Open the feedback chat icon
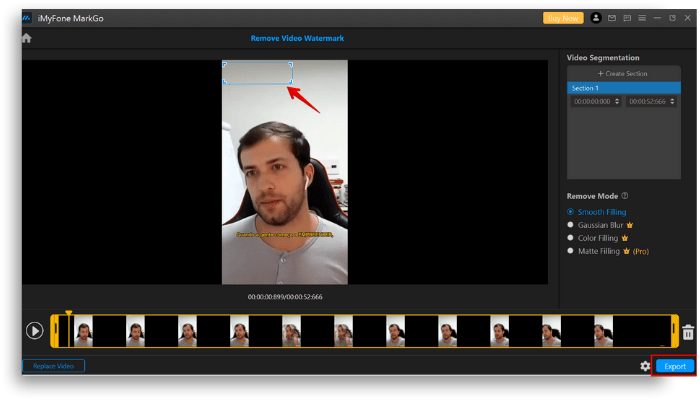The width and height of the screenshot is (700, 400). 627,18
